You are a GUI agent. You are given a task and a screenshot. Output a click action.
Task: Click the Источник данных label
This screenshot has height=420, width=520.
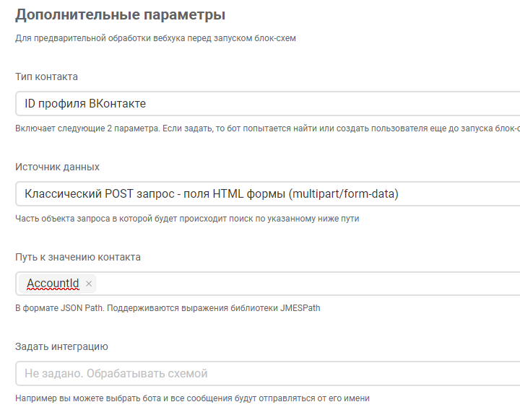(57, 167)
